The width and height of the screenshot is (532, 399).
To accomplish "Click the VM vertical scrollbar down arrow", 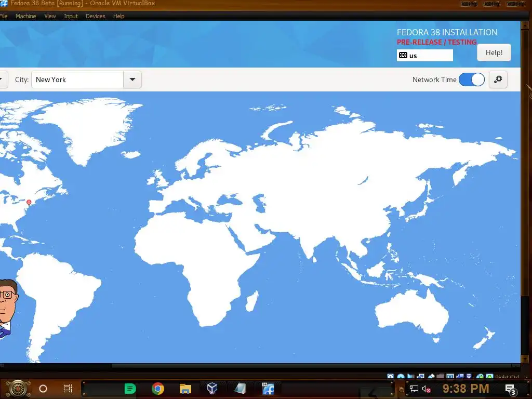I will point(525,358).
